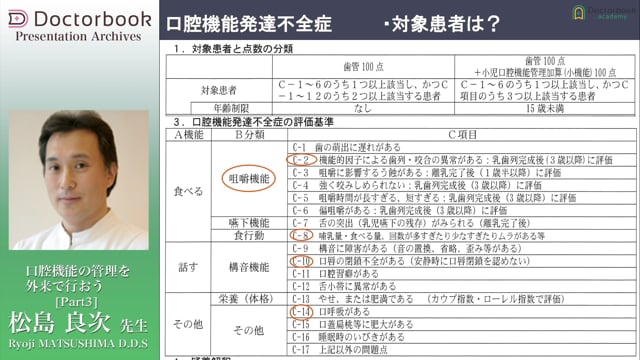Click the '話す' function cell
The width and height of the screenshot is (640, 360).
click(188, 267)
